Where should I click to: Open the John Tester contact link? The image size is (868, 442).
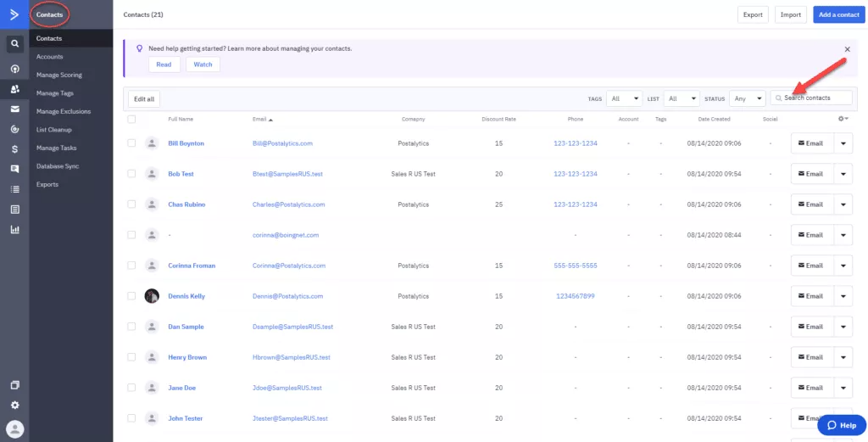tap(186, 418)
